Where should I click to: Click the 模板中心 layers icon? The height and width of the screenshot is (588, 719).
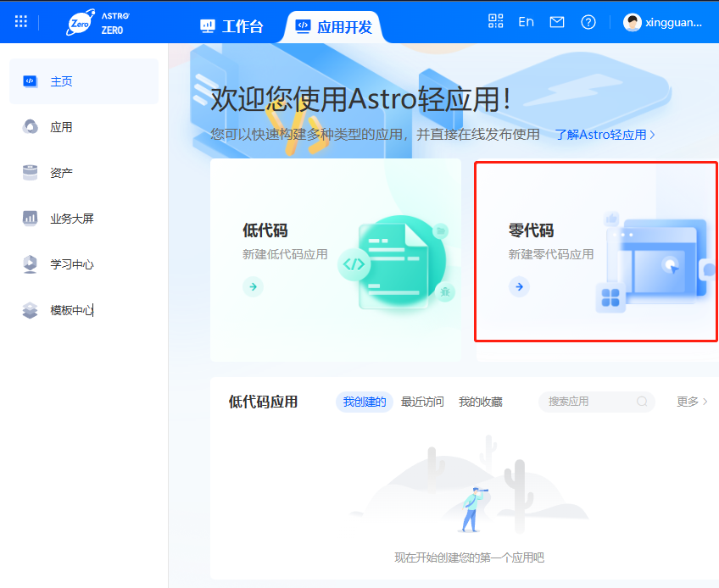[x=30, y=310]
